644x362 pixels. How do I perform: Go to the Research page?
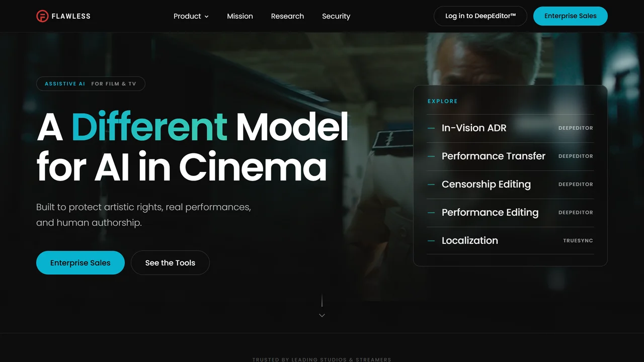tap(287, 16)
